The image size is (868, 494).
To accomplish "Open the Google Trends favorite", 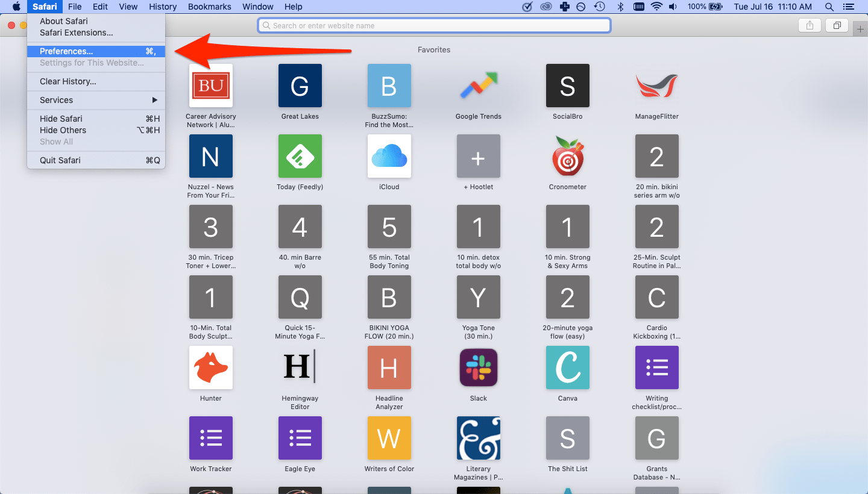I will (479, 86).
